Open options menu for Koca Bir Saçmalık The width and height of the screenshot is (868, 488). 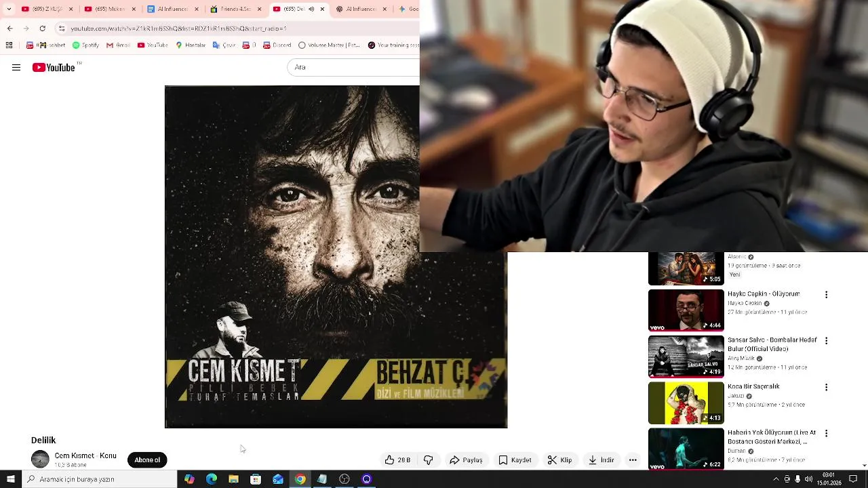826,387
